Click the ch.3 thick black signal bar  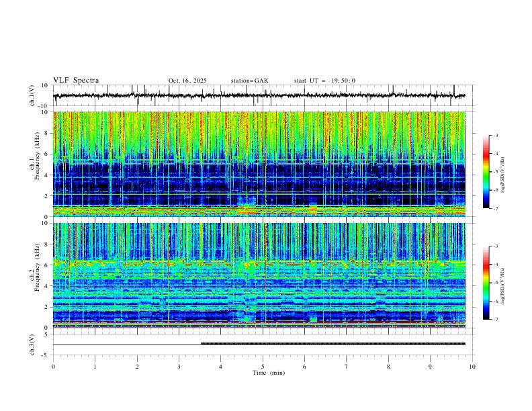[x=333, y=344]
